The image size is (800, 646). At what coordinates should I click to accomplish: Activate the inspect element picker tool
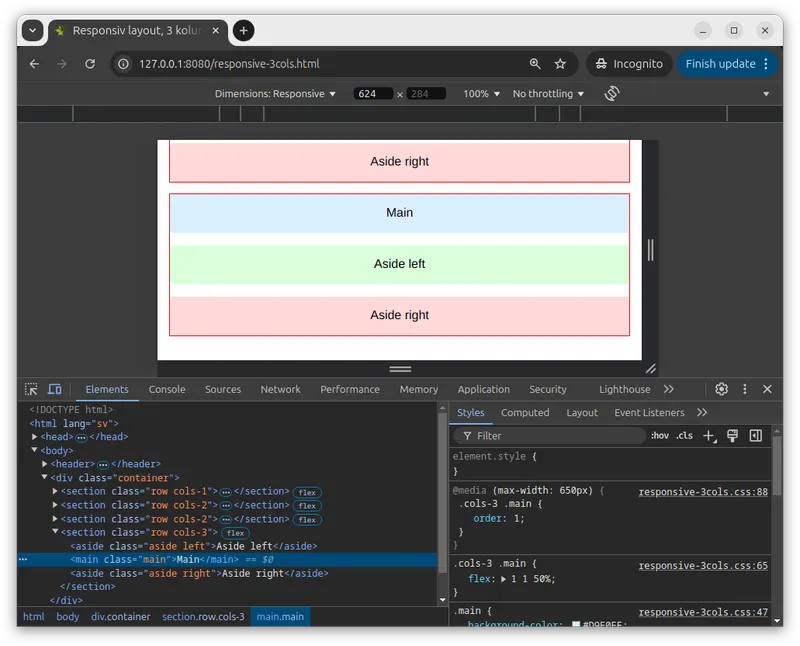pyautogui.click(x=31, y=389)
